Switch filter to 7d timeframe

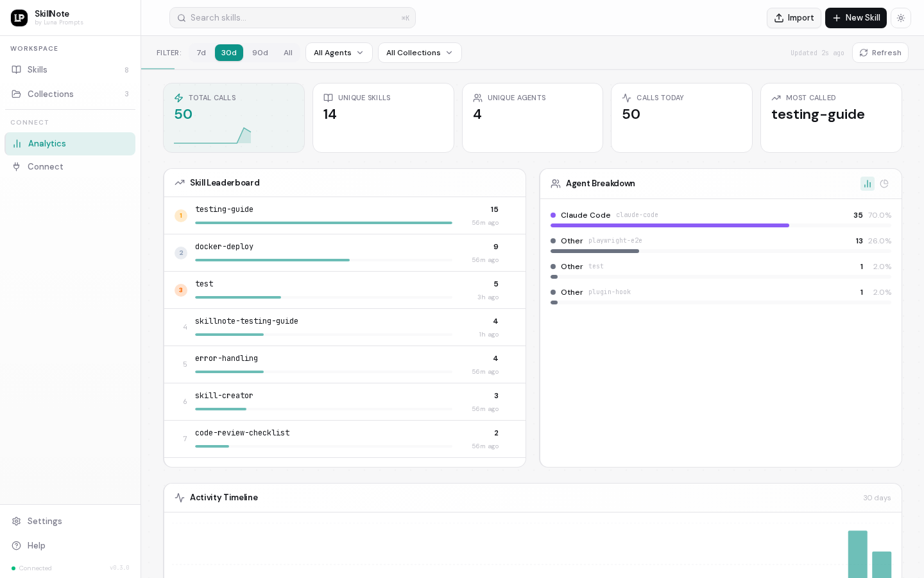[x=201, y=53]
